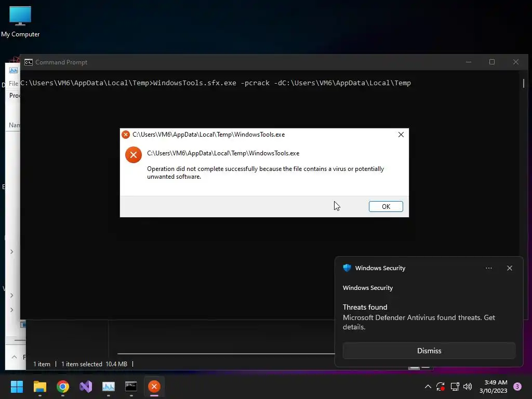The image size is (532, 399).
Task: Open the notification center badge
Action: pyautogui.click(x=517, y=387)
